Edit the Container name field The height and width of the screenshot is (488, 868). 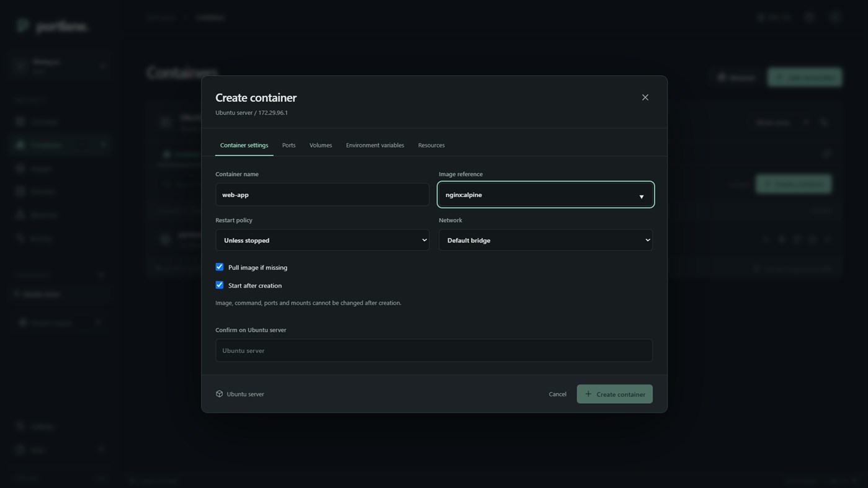pos(322,195)
